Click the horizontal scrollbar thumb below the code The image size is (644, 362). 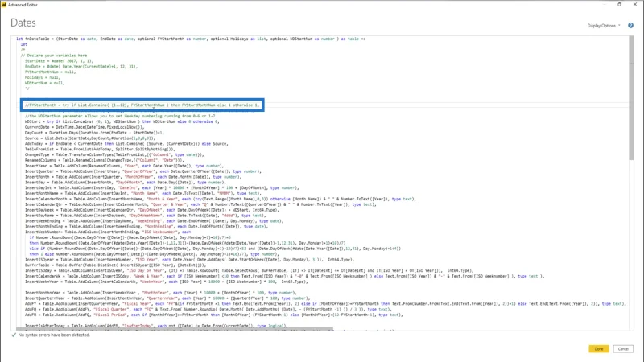click(175, 329)
